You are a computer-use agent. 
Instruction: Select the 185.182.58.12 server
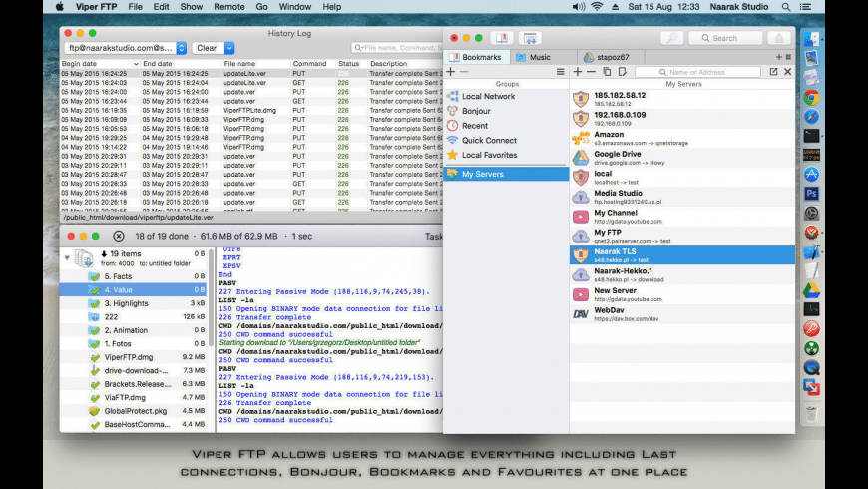coord(682,99)
